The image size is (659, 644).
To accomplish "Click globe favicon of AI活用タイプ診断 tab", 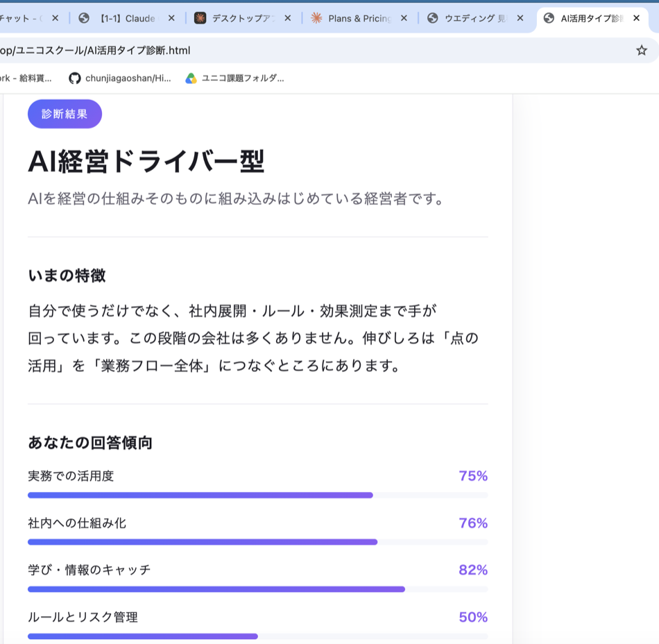I will pos(549,18).
